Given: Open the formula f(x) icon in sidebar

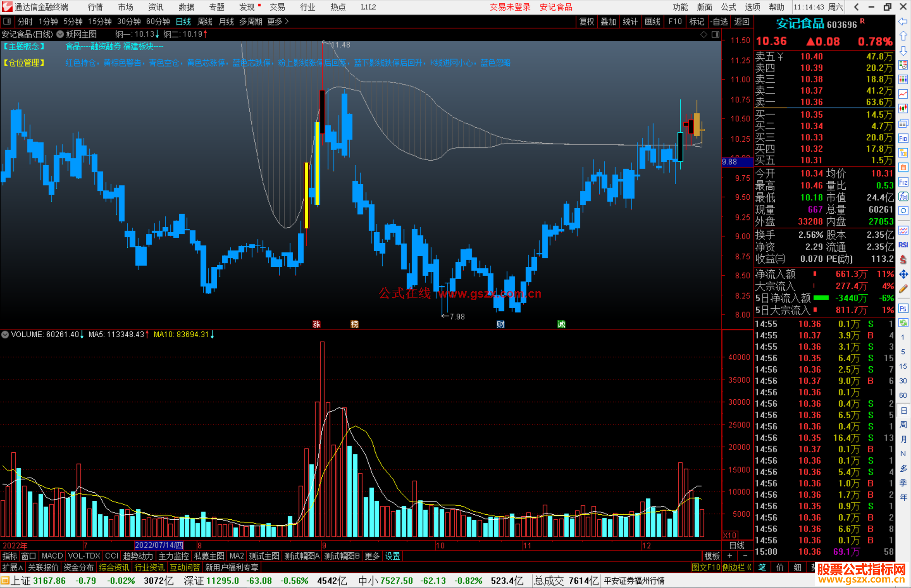Looking at the screenshot, I should pyautogui.click(x=903, y=196).
